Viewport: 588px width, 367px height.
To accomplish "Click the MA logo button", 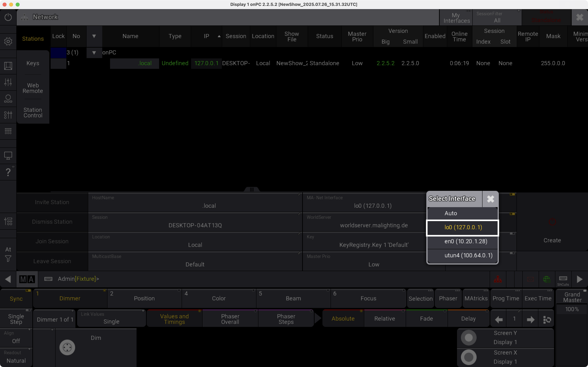I will [27, 279].
